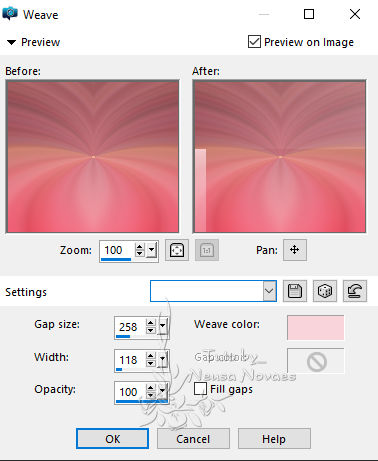Open the Gap size slider dropdown arrow
The height and width of the screenshot is (461, 378).
click(163, 327)
